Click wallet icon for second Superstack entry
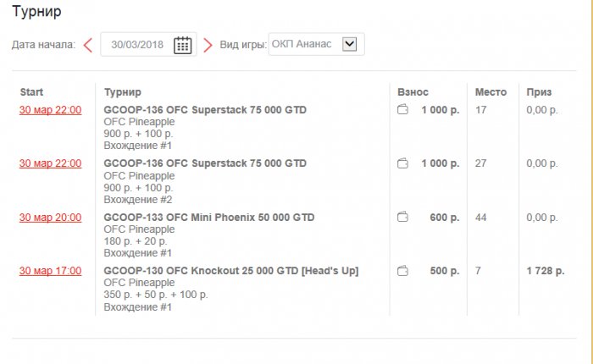Viewport: 593px width, 364px height. (403, 163)
